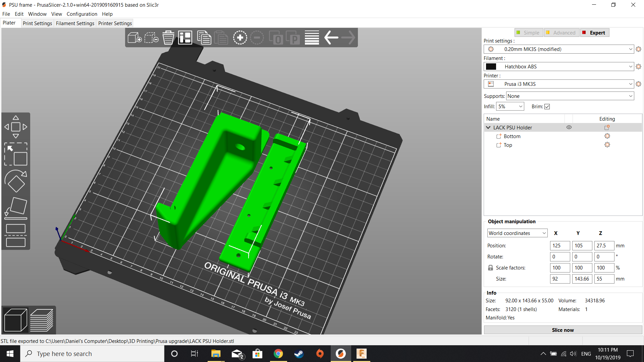Click the Paste toolbar icon
This screenshot has width=644, height=362.
point(221,38)
